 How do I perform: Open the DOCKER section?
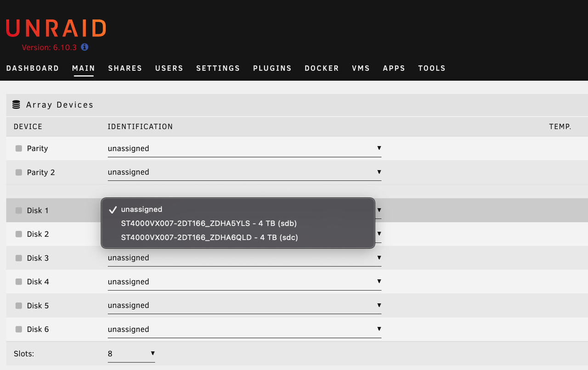click(322, 68)
